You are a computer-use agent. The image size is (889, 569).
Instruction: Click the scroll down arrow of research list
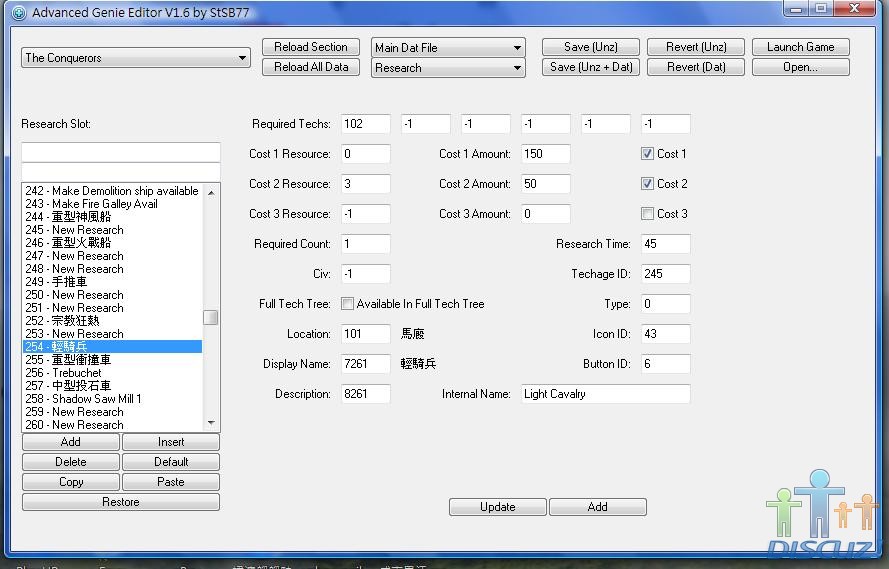tap(211, 423)
